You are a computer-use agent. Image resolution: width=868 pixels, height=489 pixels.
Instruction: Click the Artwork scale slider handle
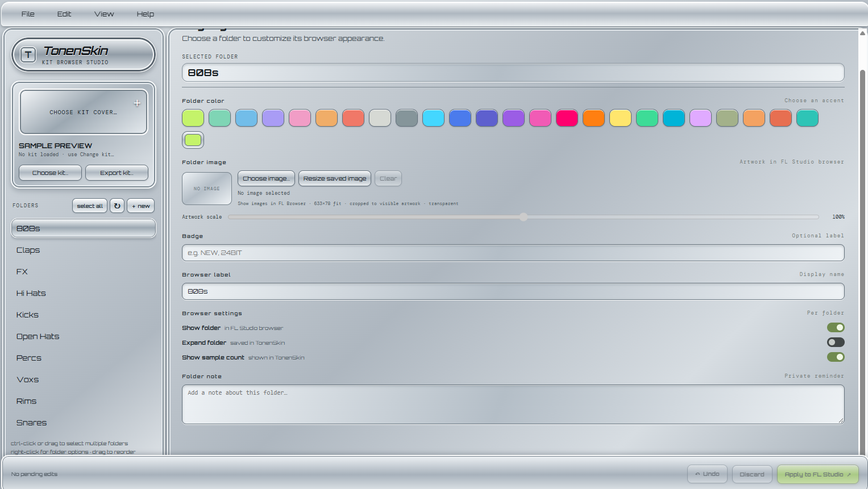[524, 217]
